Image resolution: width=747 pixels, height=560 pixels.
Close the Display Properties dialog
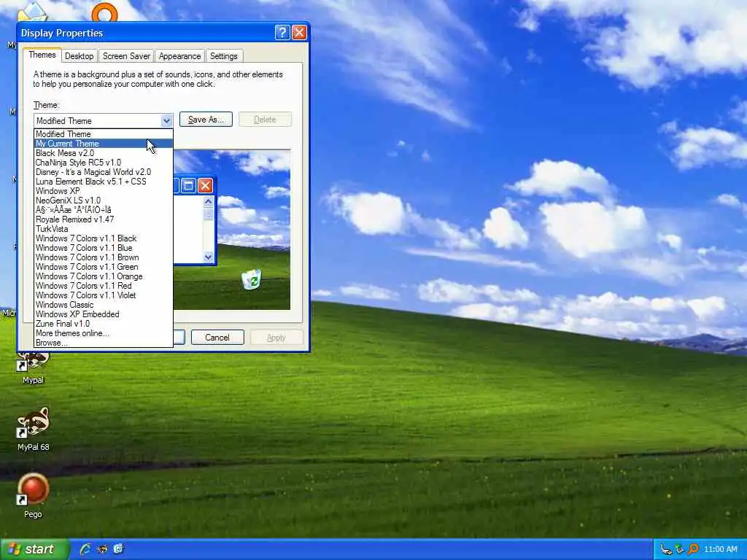coord(299,32)
